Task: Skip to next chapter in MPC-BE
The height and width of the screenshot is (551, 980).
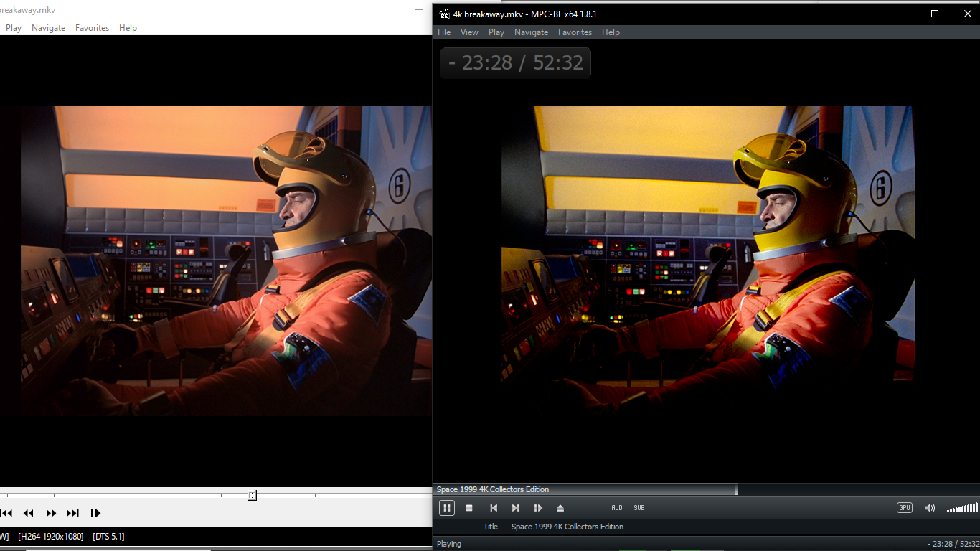Action: click(515, 508)
